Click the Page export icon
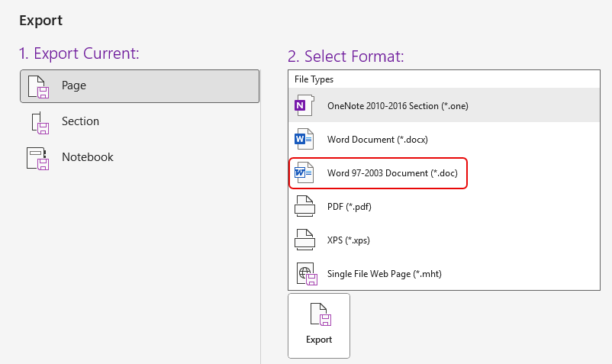The width and height of the screenshot is (612, 364). coord(39,86)
